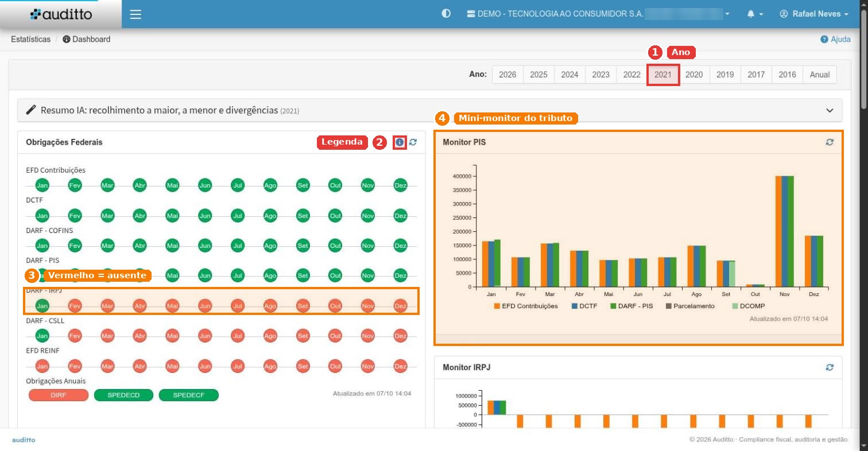Image resolution: width=868 pixels, height=451 pixels.
Task: Refresh the Monitor PIS chart
Action: tap(830, 142)
